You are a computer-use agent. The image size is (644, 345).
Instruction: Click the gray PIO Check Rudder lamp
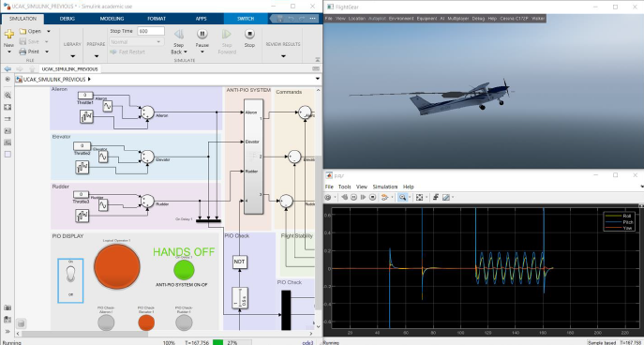(184, 322)
